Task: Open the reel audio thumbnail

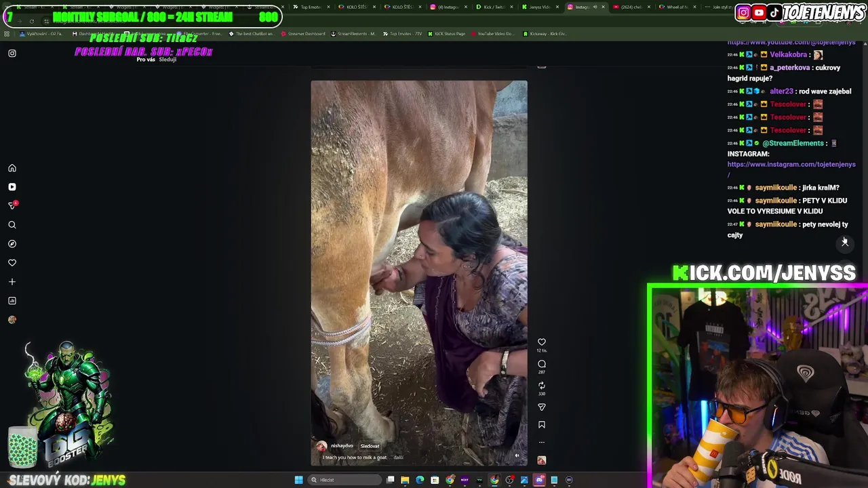Action: [x=542, y=460]
